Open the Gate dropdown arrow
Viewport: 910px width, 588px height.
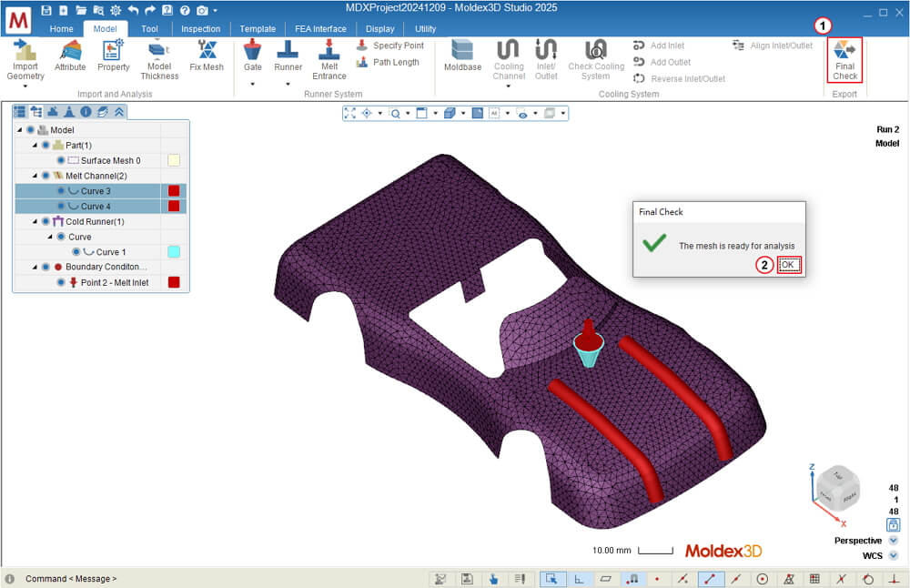click(252, 84)
